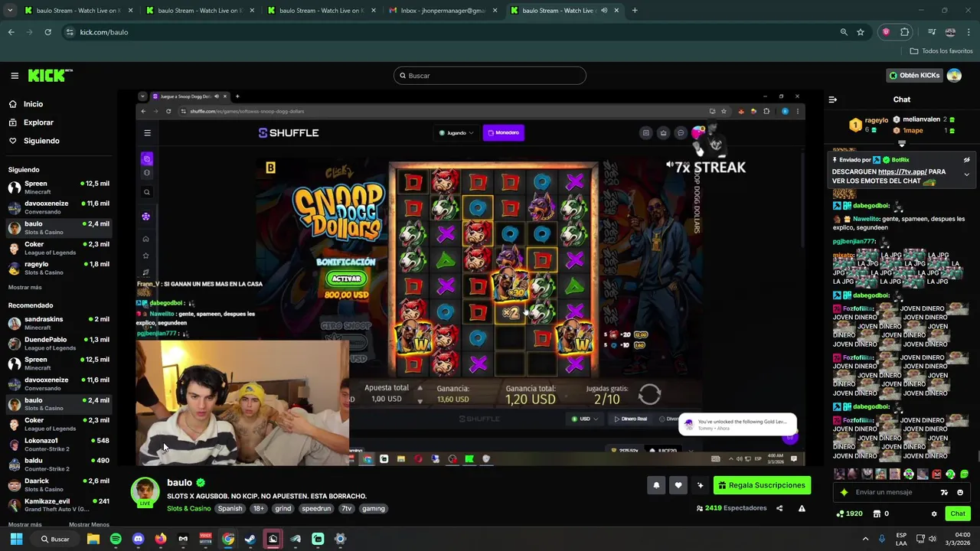Select the speedrun tag
Screen dimensions: 980x551
[315, 508]
